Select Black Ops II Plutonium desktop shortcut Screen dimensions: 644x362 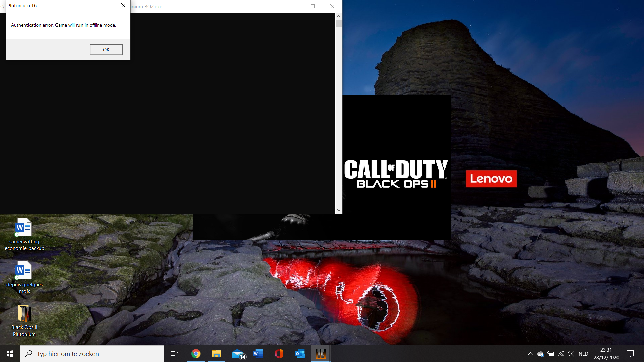[x=24, y=320]
